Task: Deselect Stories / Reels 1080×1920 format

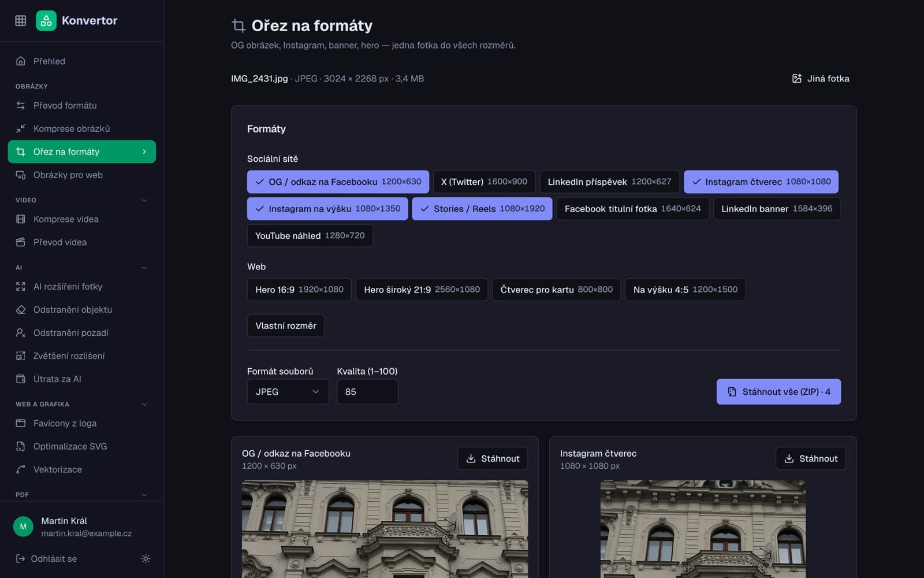Action: pos(482,209)
